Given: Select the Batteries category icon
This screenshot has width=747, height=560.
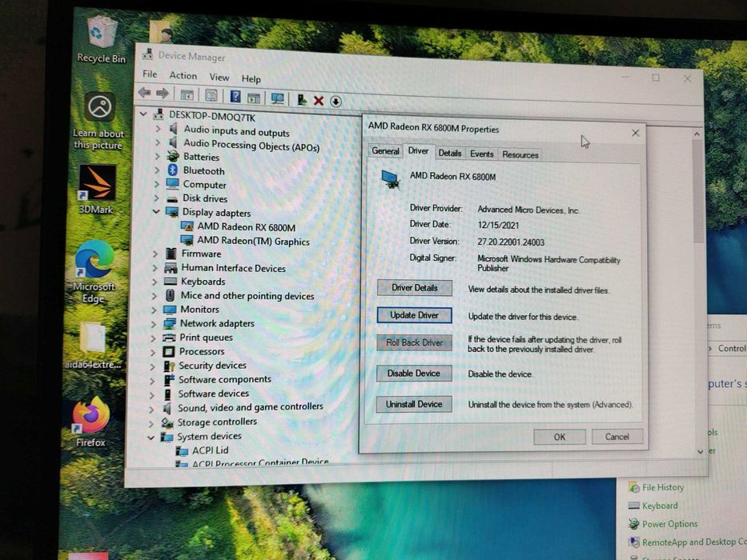Looking at the screenshot, I should pos(173,156).
